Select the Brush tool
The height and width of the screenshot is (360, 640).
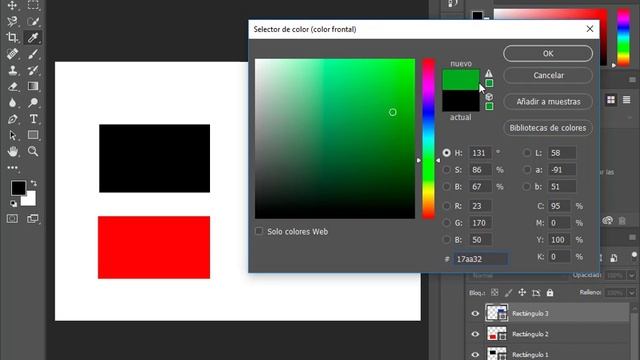(x=33, y=54)
